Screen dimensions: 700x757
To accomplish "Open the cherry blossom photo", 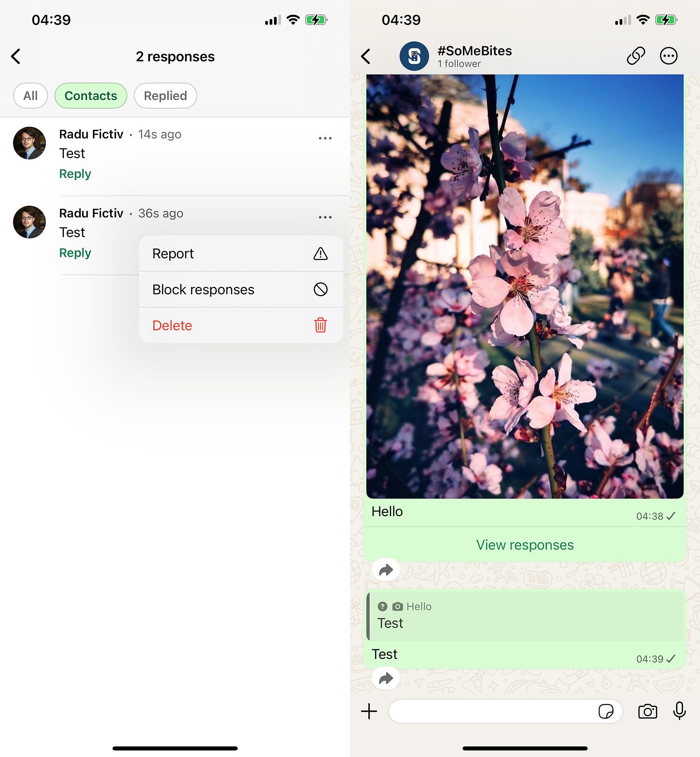I will [x=525, y=286].
